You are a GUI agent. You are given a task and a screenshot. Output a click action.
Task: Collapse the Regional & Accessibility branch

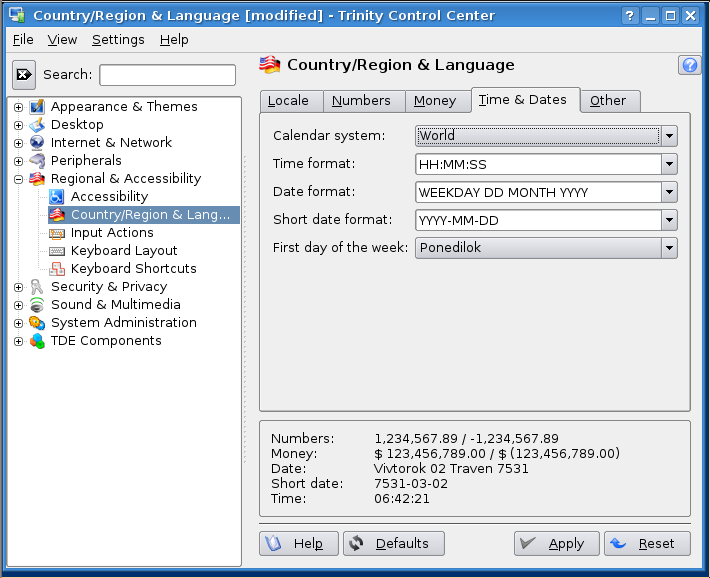tap(19, 179)
